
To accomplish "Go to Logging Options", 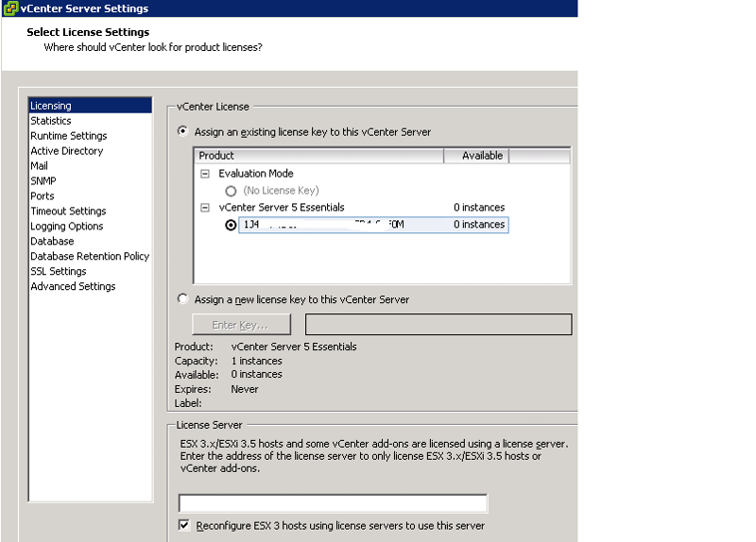I will (x=66, y=226).
